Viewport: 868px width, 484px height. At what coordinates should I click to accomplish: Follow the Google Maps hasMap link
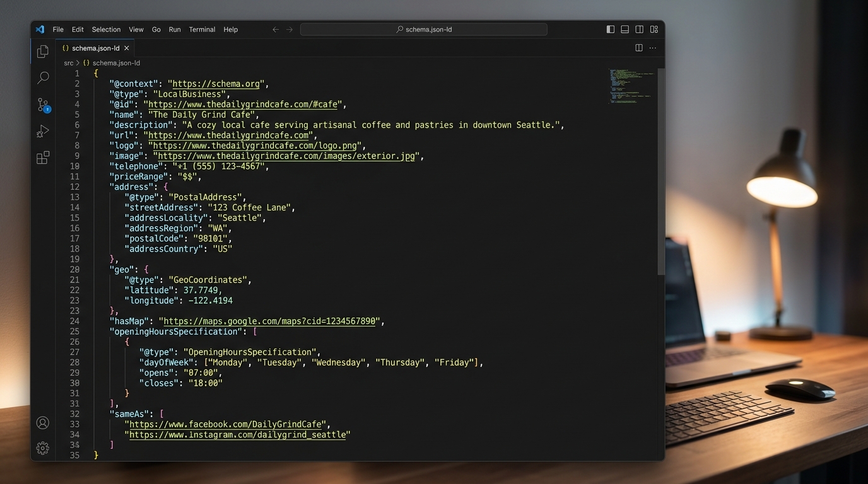click(x=269, y=321)
